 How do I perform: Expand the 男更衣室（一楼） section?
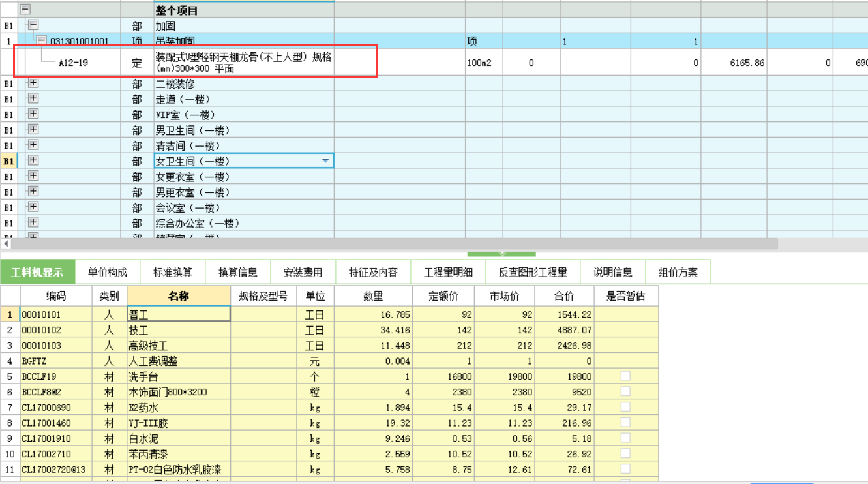click(x=33, y=192)
